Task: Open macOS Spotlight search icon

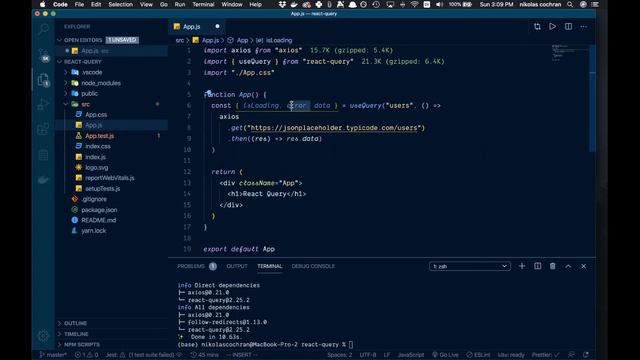Action: 570,4
